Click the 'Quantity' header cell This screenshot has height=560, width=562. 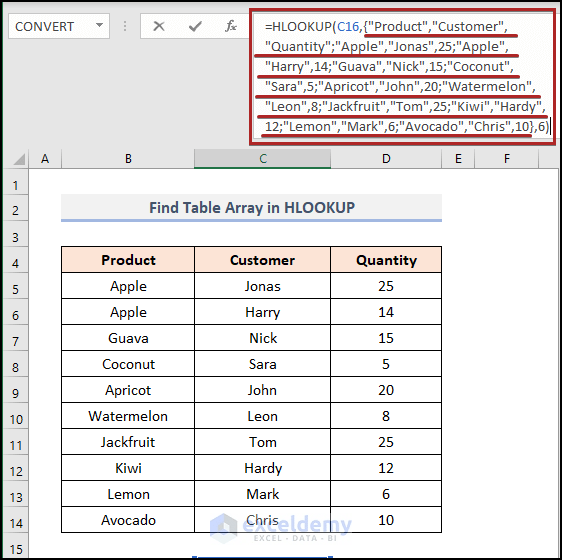click(386, 260)
